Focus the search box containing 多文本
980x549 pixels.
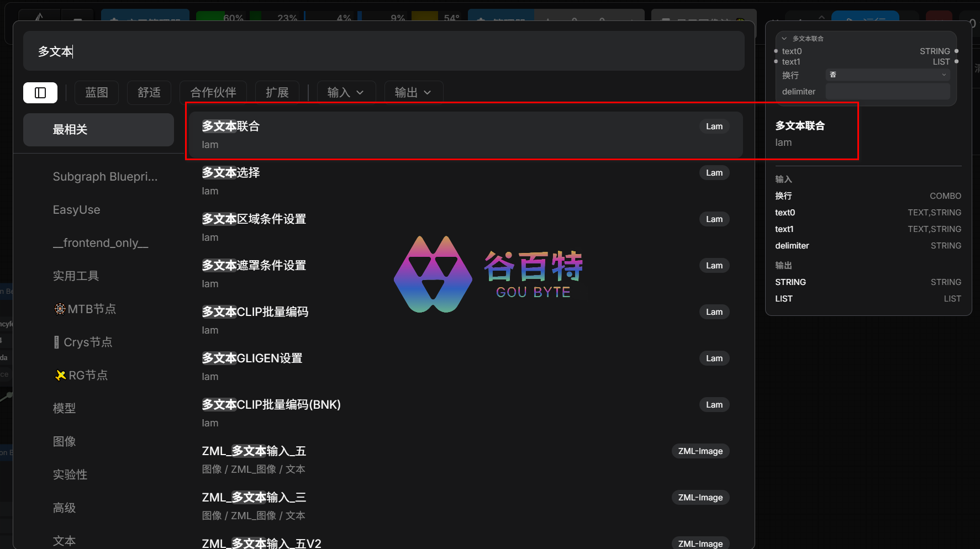384,51
